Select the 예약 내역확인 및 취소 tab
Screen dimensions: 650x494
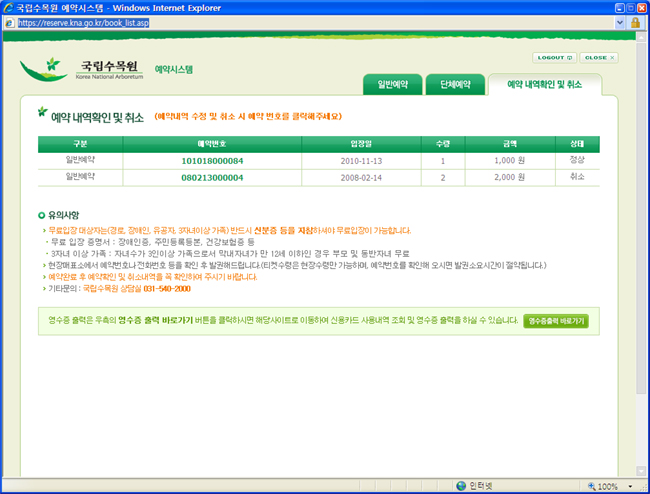click(x=545, y=85)
